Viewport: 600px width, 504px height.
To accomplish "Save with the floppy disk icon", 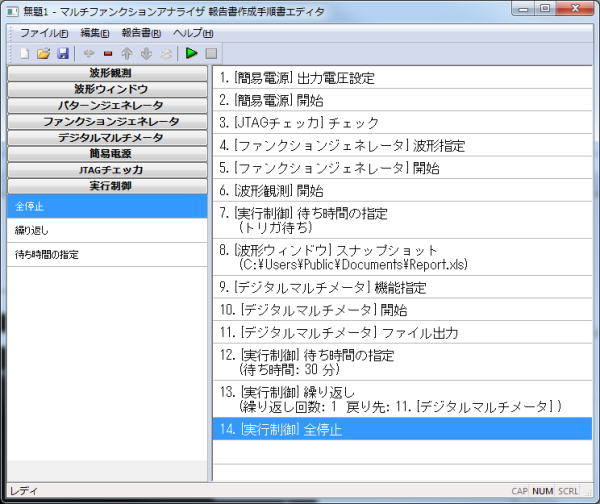I will (x=63, y=54).
